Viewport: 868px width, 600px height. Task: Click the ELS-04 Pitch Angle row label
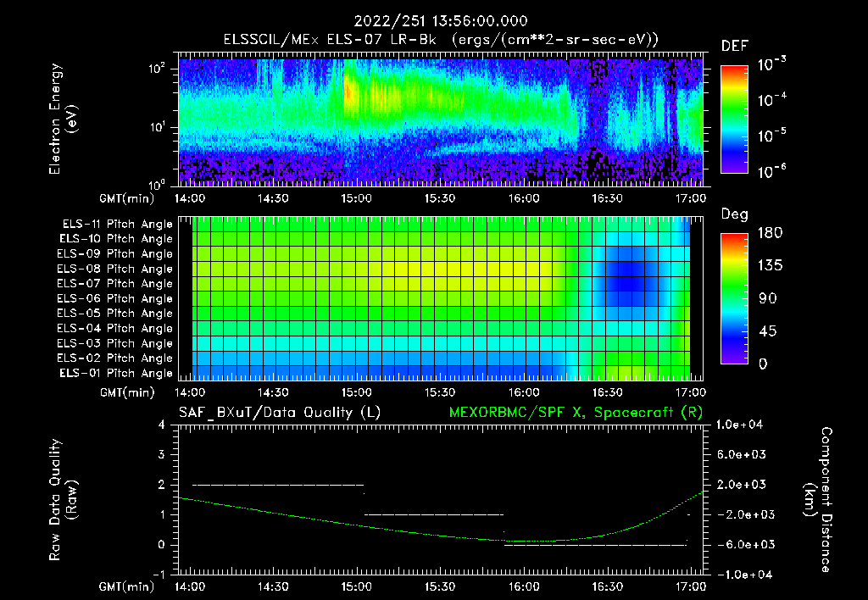point(114,328)
